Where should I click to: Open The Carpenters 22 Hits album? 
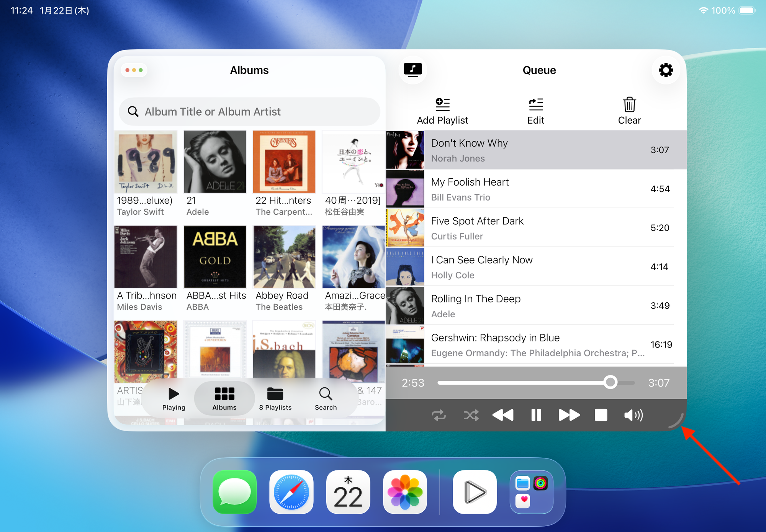click(x=284, y=162)
